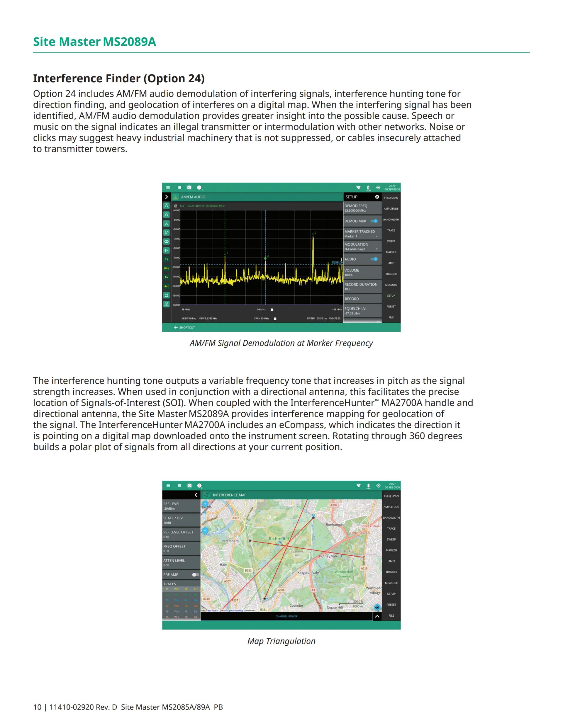Toggle the DEMOD MKR switch off

pyautogui.click(x=374, y=221)
